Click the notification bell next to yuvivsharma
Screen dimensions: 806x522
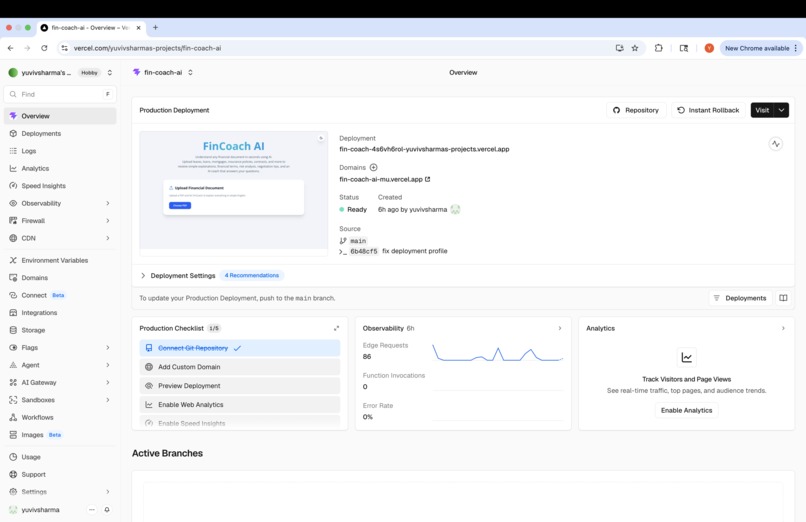(x=107, y=510)
